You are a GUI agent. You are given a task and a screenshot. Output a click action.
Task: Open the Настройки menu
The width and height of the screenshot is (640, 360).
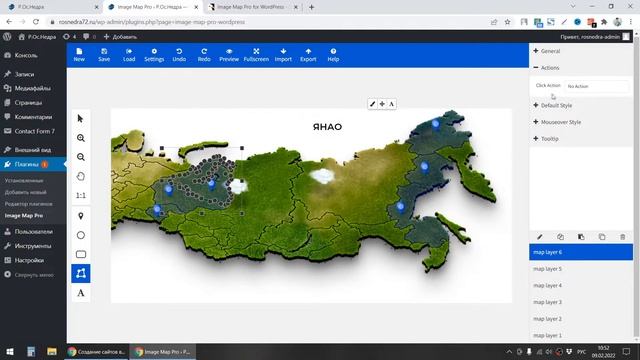pyautogui.click(x=33, y=260)
